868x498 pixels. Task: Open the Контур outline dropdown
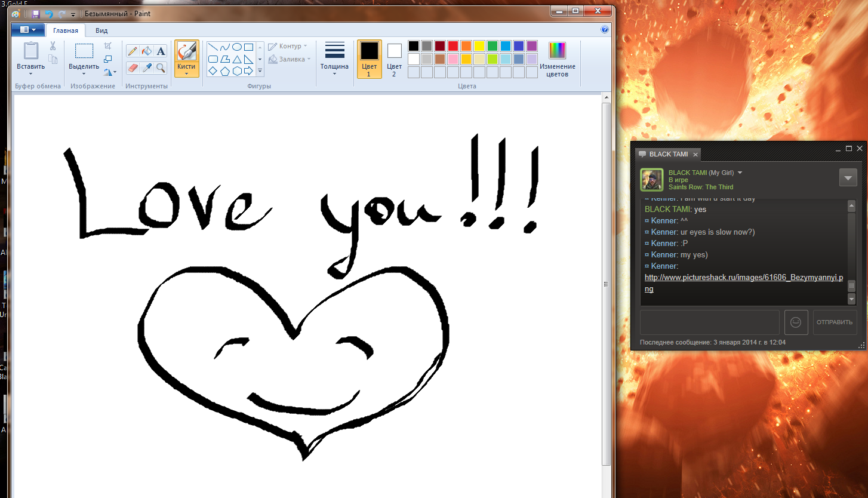(x=288, y=46)
